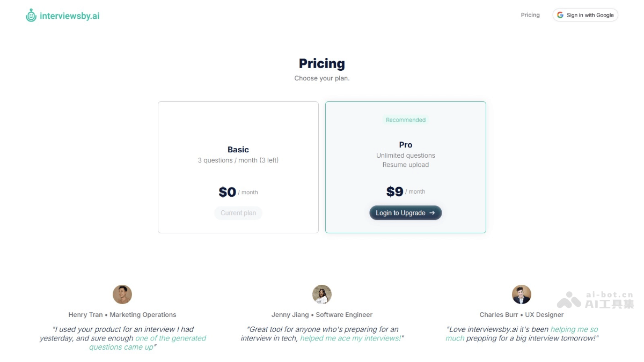Click "one of the generated questions came up" highlight
Screen dimensions: 644x362
(170, 338)
